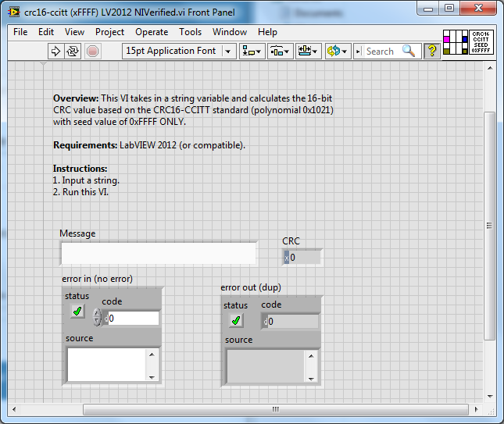
Task: Click the horizontal scrollbar thumb
Action: click(276, 409)
